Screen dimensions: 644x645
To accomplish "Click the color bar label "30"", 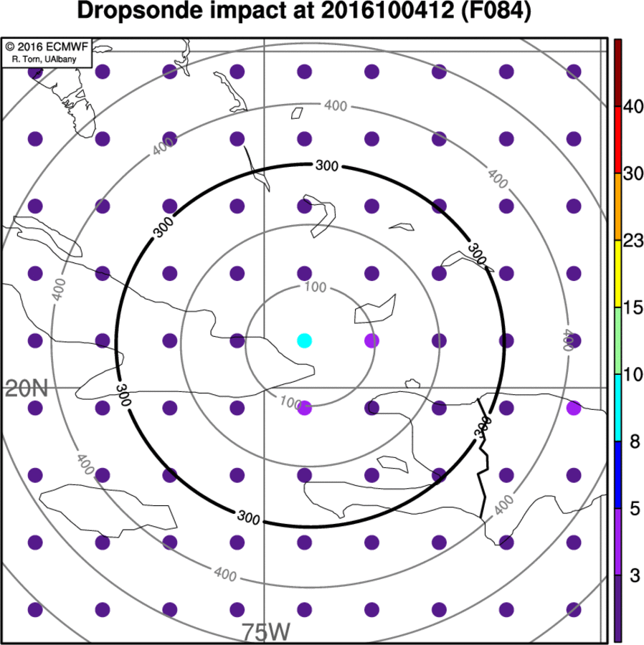I will click(633, 173).
